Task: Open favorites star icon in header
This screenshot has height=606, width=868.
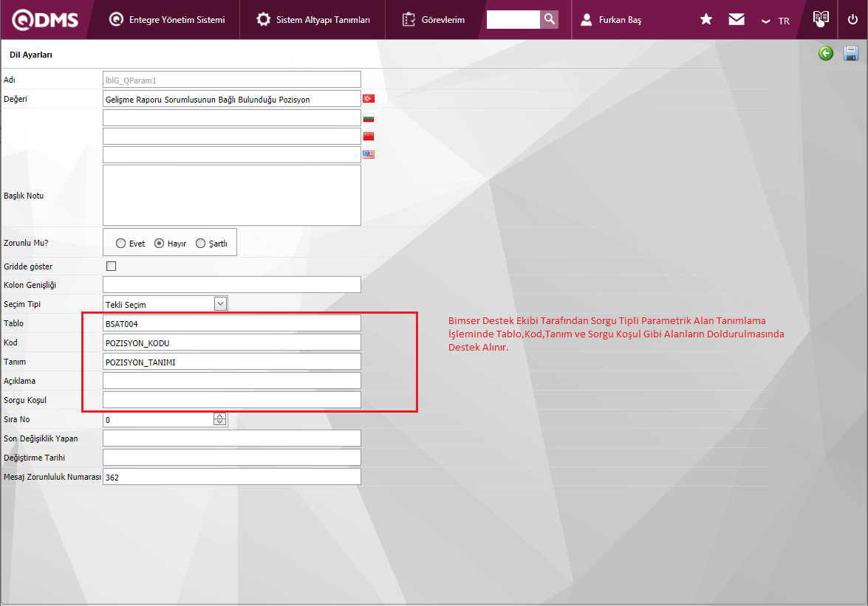Action: (706, 20)
